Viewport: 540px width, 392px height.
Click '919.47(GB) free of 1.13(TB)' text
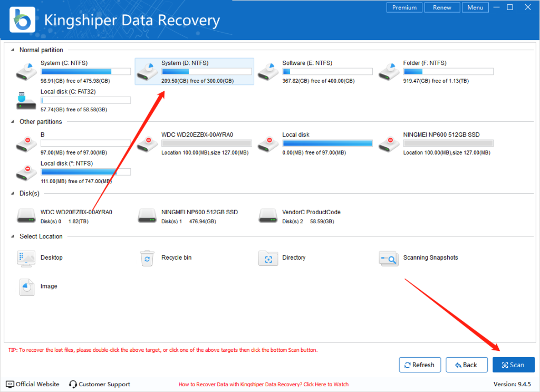point(436,81)
